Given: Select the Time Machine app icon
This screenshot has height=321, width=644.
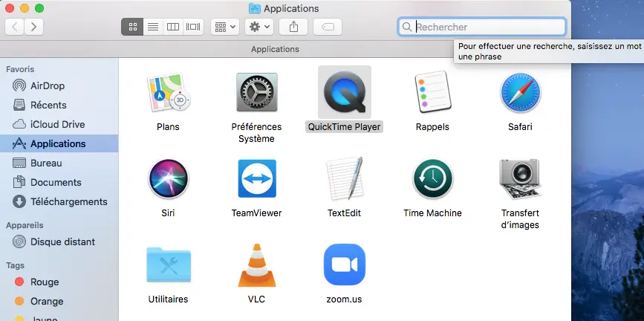Looking at the screenshot, I should point(432,179).
